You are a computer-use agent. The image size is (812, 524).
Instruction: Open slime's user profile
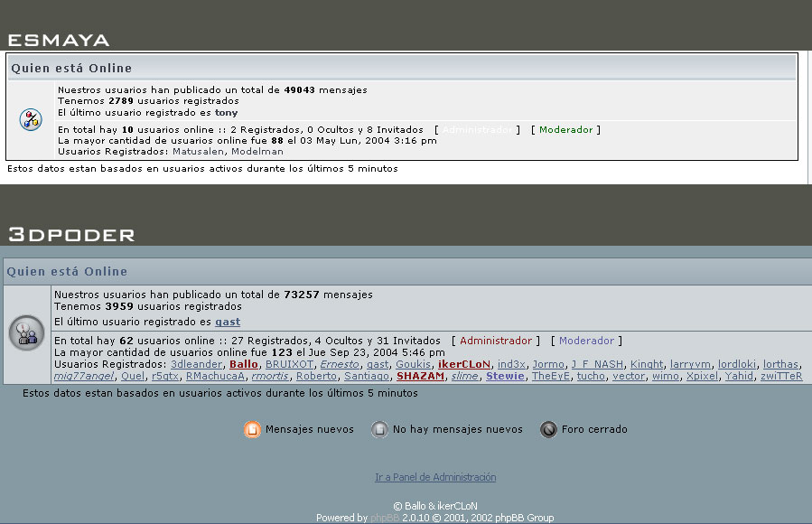pyautogui.click(x=465, y=376)
